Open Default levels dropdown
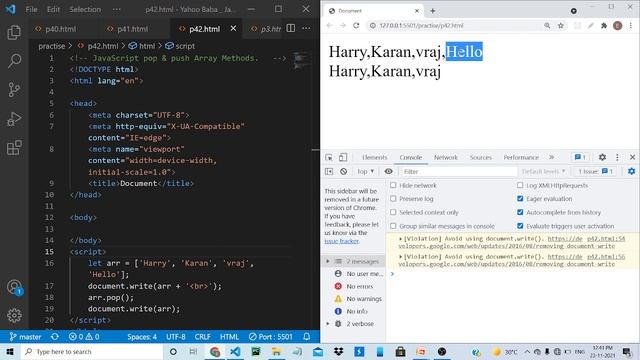Image resolution: width=640 pixels, height=360 pixels. (x=543, y=171)
